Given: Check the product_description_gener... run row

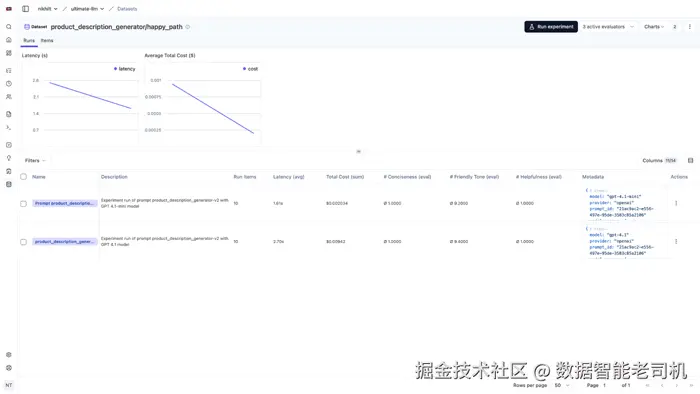Looking at the screenshot, I should click(24, 242).
